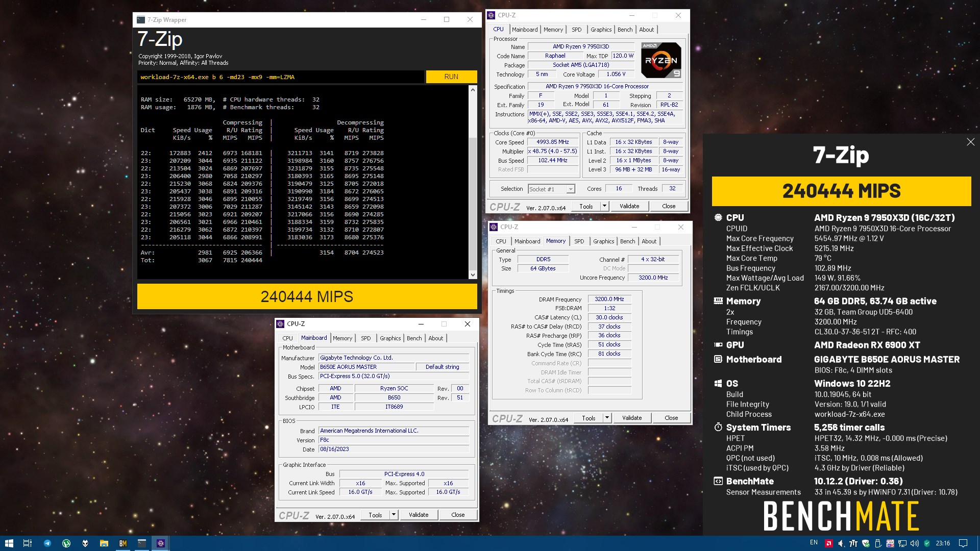Screen dimensions: 980x551
Task: Expand Tools dropdown arrow in the CPU-Z Mainboard window
Action: (x=394, y=515)
